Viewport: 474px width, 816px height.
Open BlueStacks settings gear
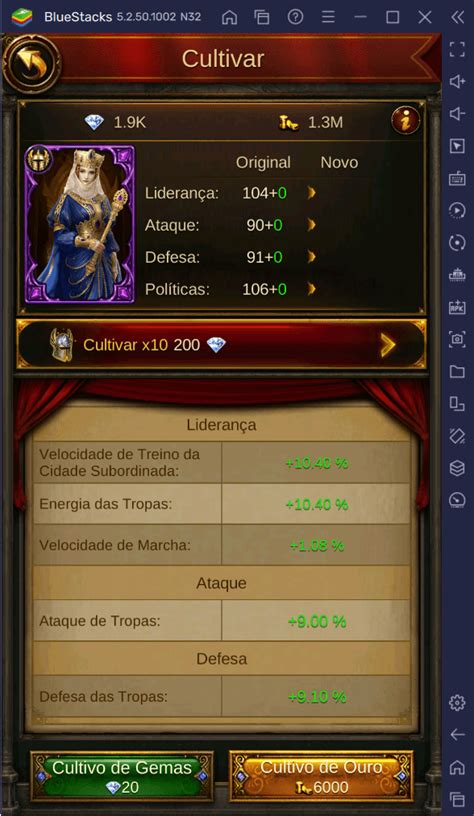point(457,703)
